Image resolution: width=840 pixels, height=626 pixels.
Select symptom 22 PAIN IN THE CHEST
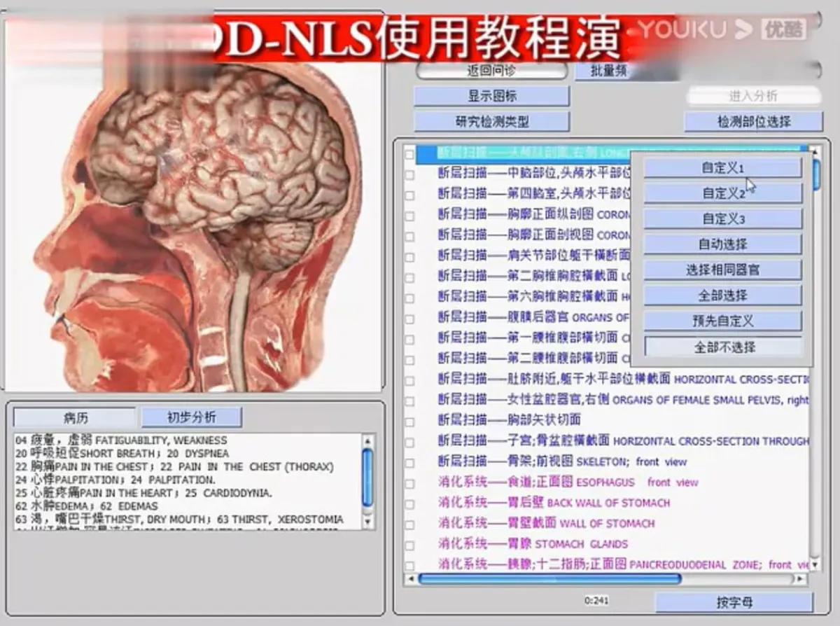click(x=174, y=466)
